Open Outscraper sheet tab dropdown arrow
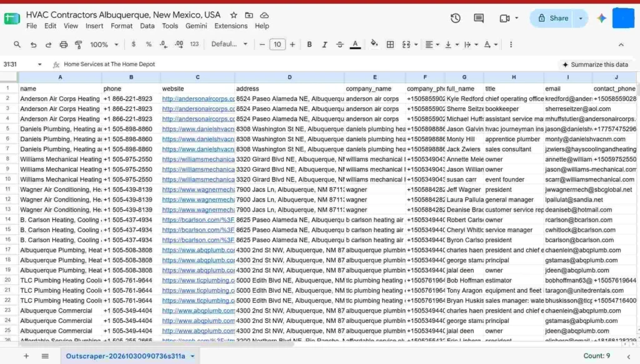 192,357
